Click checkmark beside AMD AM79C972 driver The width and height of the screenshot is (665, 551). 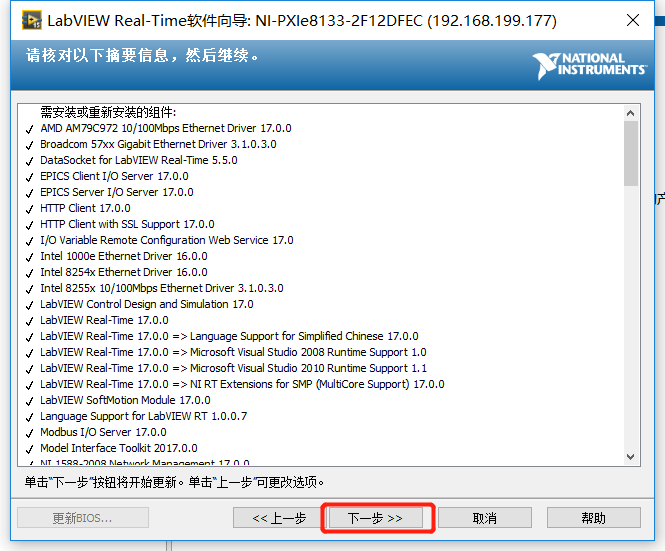pyautogui.click(x=29, y=129)
